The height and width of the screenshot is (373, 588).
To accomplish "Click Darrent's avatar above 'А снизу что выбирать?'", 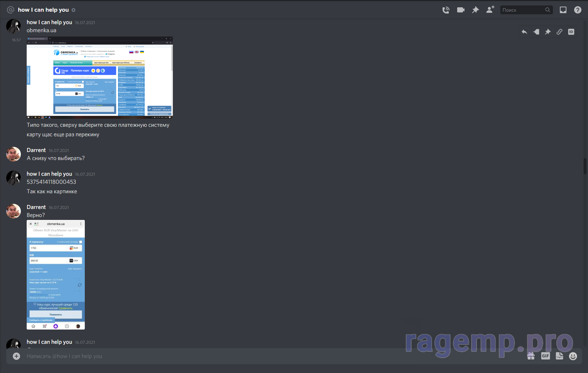I will 14,154.
